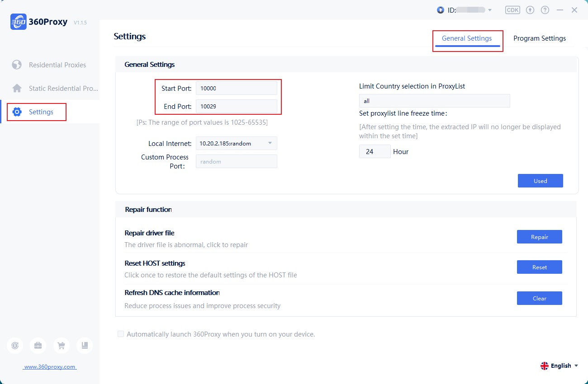Screen dimensions: 588x384
Task: Enable automatically launch 360Proxy checkbox
Action: (x=121, y=334)
